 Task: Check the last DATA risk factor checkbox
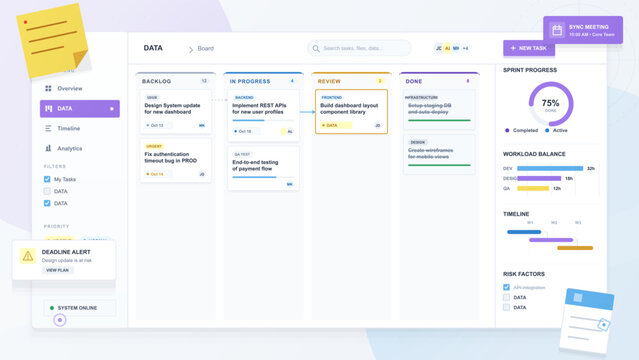coord(506,307)
